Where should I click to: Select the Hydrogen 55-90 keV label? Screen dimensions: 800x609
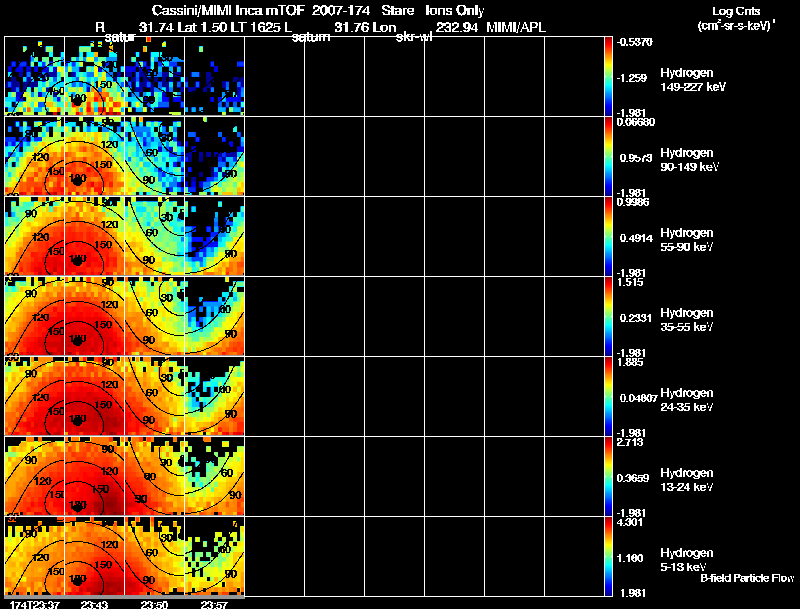[687, 240]
